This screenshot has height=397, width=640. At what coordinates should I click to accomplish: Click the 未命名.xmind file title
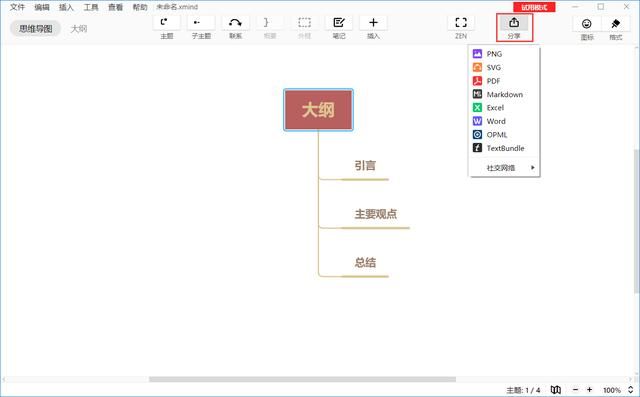177,7
